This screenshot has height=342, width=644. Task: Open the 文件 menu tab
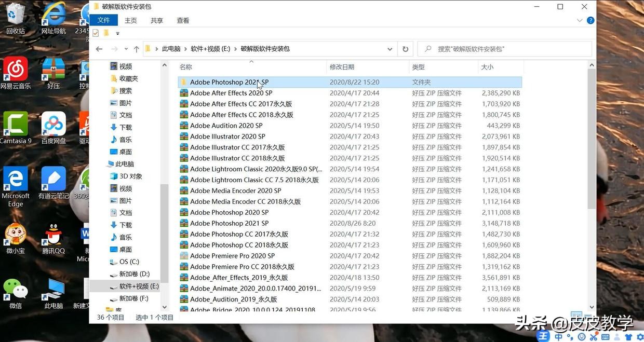pyautogui.click(x=104, y=20)
